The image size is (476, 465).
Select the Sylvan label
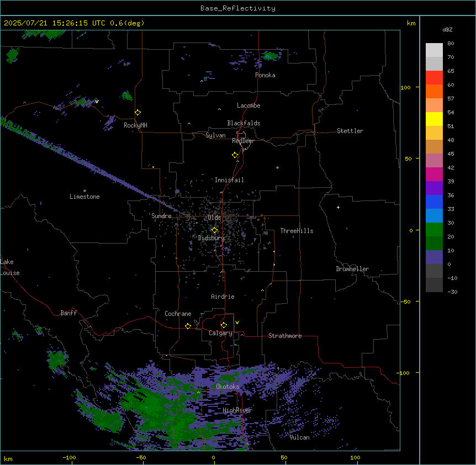point(215,135)
